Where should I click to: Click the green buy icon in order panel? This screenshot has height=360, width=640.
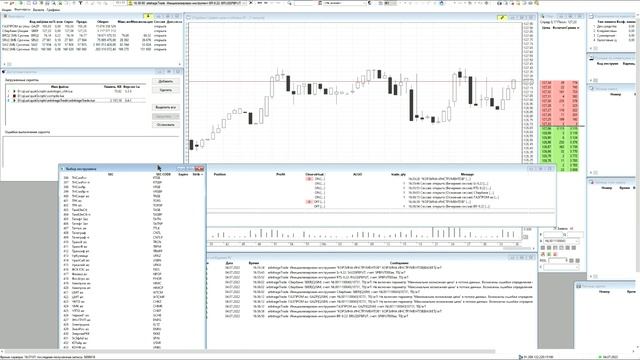click(549, 254)
